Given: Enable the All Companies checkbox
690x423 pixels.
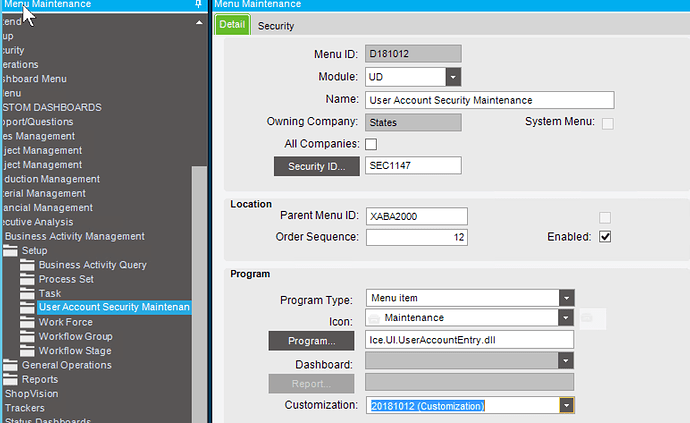Looking at the screenshot, I should pos(371,144).
